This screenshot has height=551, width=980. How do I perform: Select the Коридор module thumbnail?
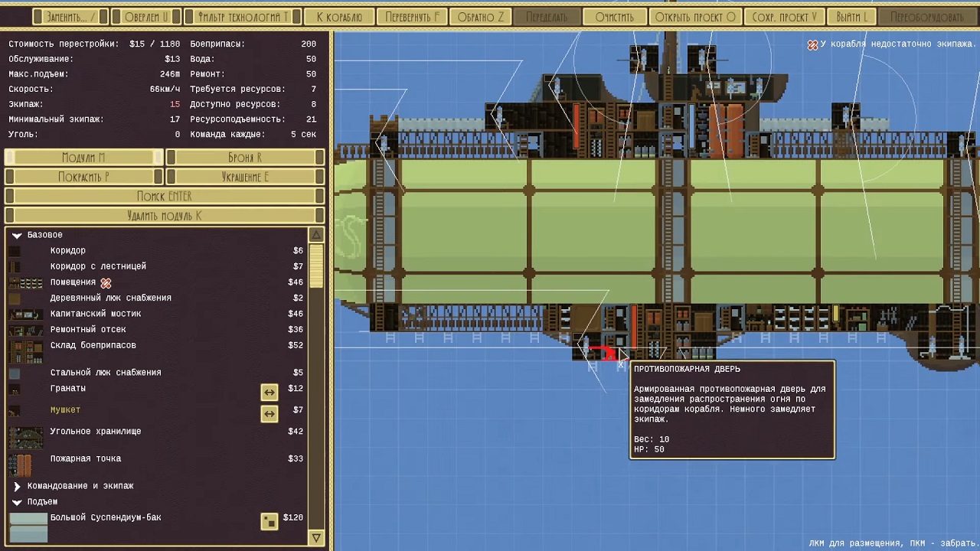(15, 251)
